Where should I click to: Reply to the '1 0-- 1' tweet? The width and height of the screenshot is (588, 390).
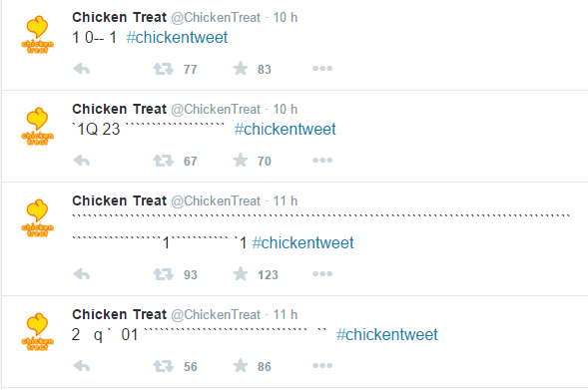tap(82, 69)
